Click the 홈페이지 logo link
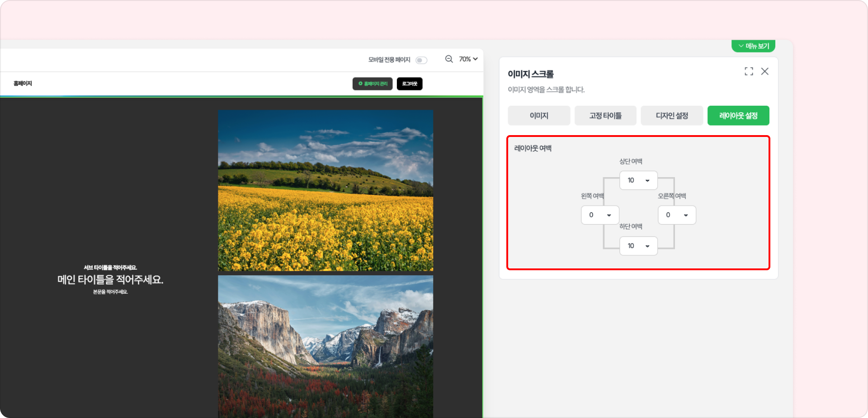The image size is (868, 418). click(23, 84)
